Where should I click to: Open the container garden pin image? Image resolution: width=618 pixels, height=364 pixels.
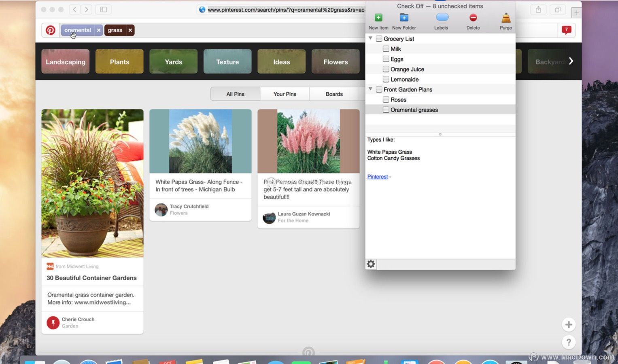[x=92, y=183]
